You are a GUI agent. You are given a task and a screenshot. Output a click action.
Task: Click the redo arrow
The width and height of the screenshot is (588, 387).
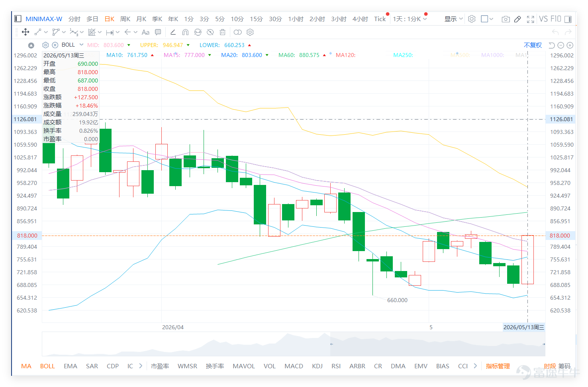(x=568, y=32)
